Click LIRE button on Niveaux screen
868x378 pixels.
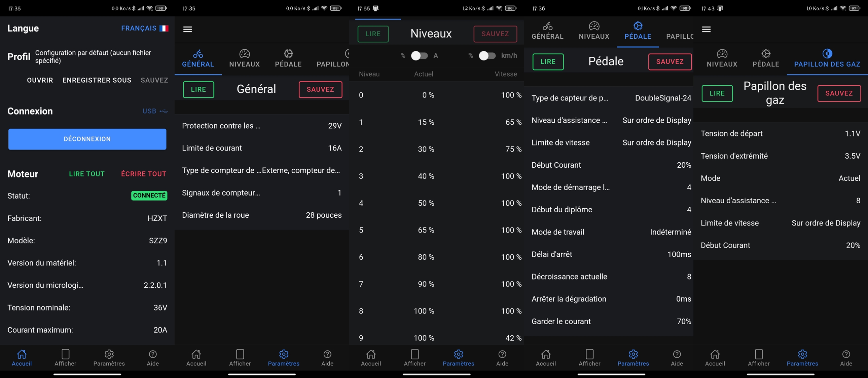pyautogui.click(x=373, y=34)
